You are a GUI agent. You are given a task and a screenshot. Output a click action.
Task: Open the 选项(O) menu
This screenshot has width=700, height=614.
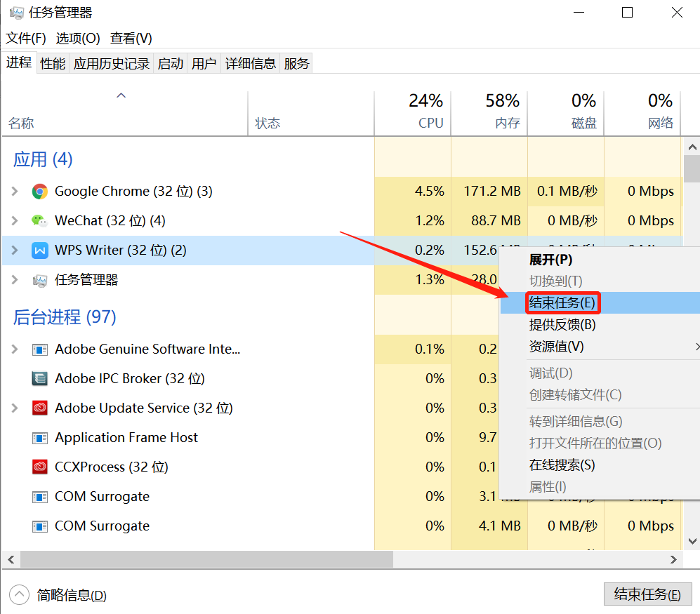pyautogui.click(x=78, y=38)
